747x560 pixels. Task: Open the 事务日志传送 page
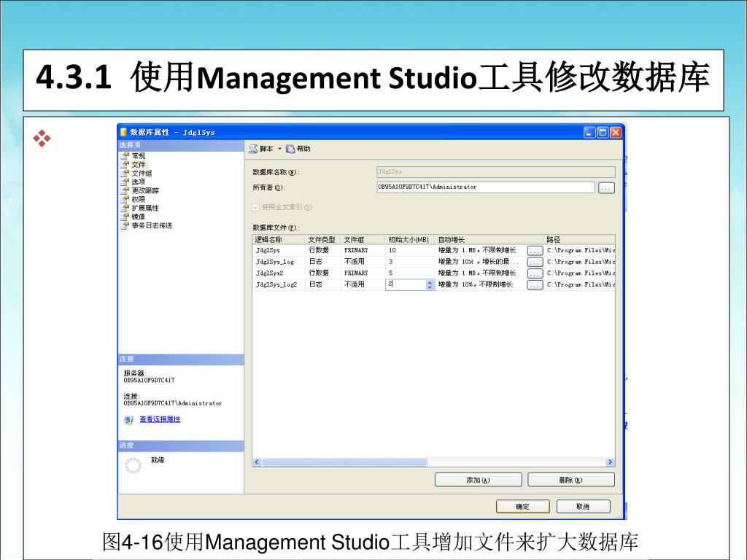click(x=152, y=225)
